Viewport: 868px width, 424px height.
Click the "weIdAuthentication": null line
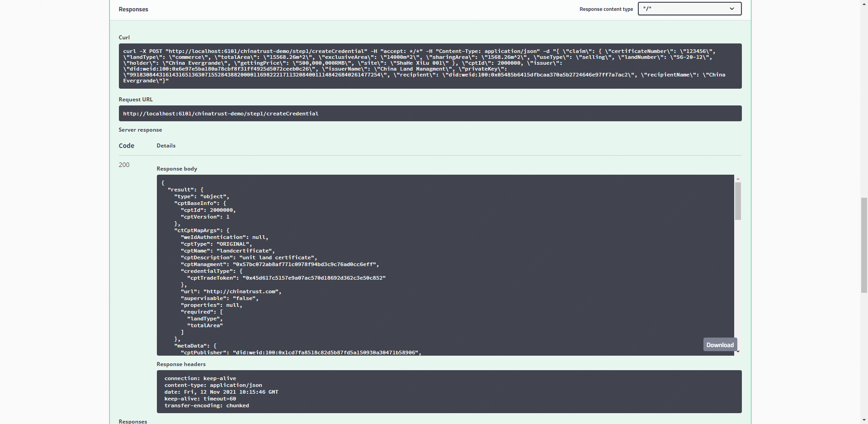tap(224, 237)
